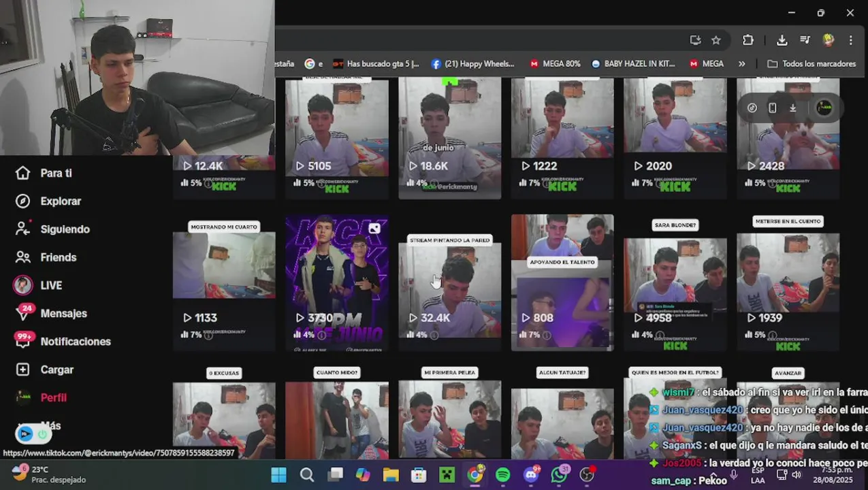Open APOYANDO EL TALENTO video

562,283
